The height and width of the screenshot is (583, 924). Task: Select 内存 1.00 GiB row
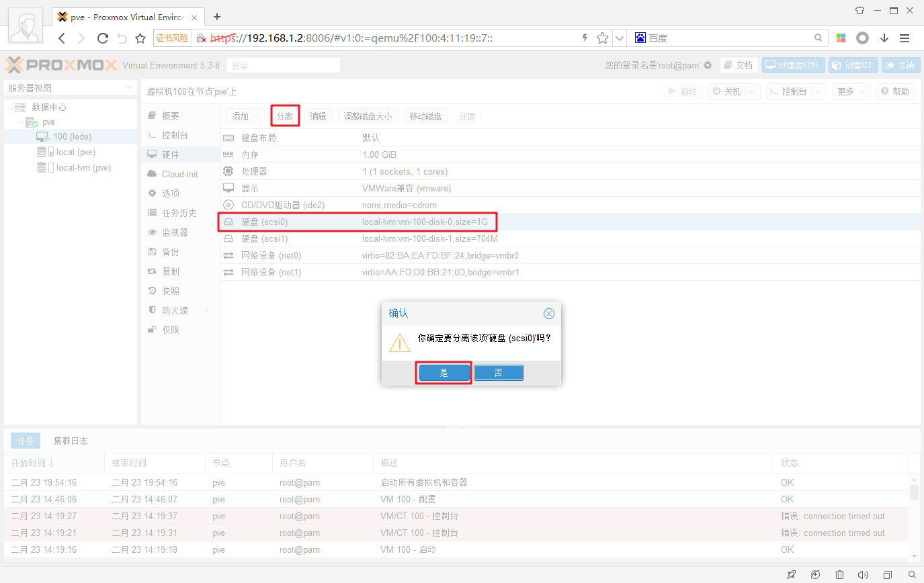[x=571, y=154]
